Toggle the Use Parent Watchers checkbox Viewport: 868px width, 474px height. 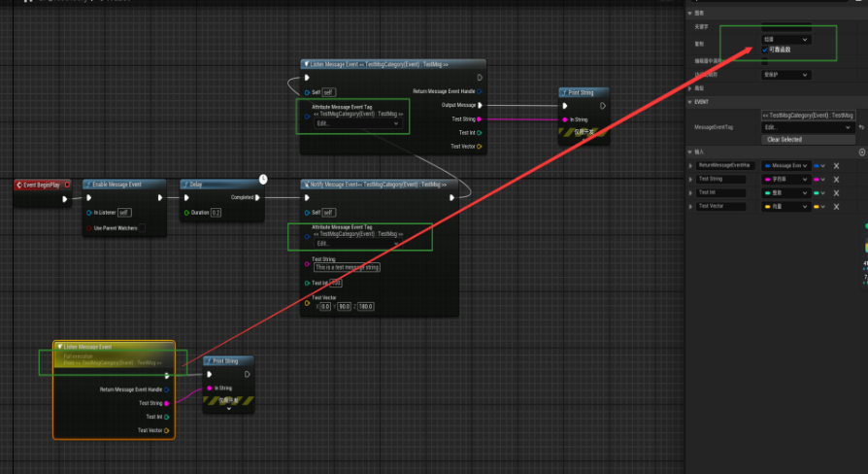pos(143,228)
